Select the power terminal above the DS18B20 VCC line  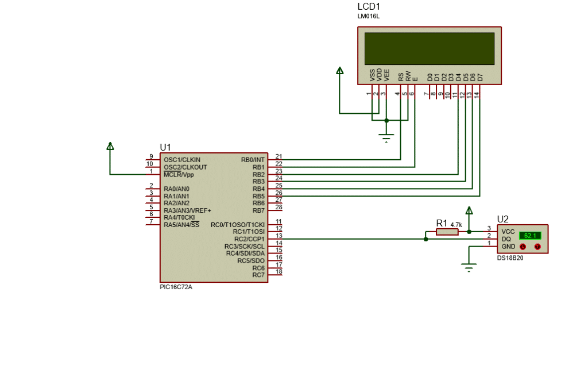(x=469, y=210)
